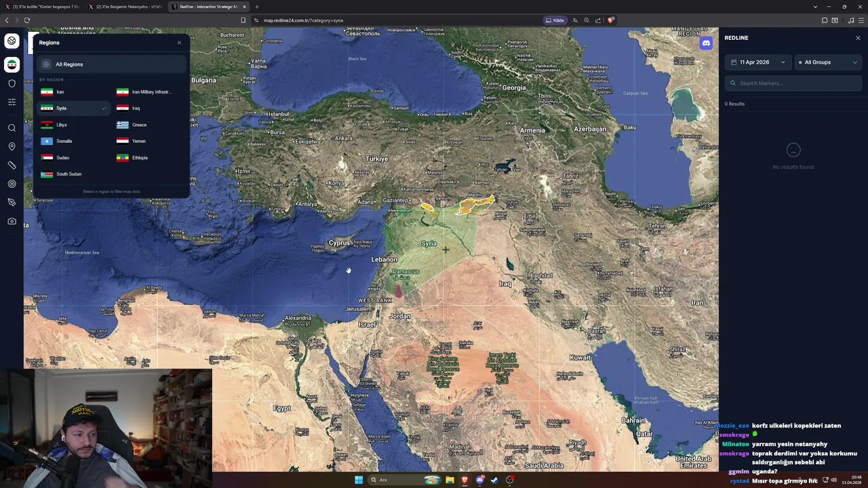Reload the page in the browser

(27, 20)
